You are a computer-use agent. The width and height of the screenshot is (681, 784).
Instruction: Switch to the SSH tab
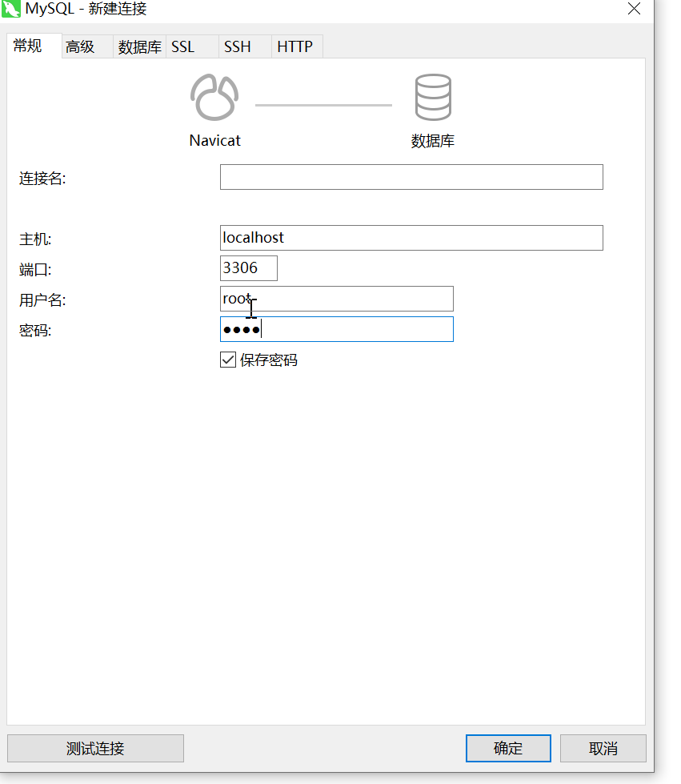tap(246, 46)
